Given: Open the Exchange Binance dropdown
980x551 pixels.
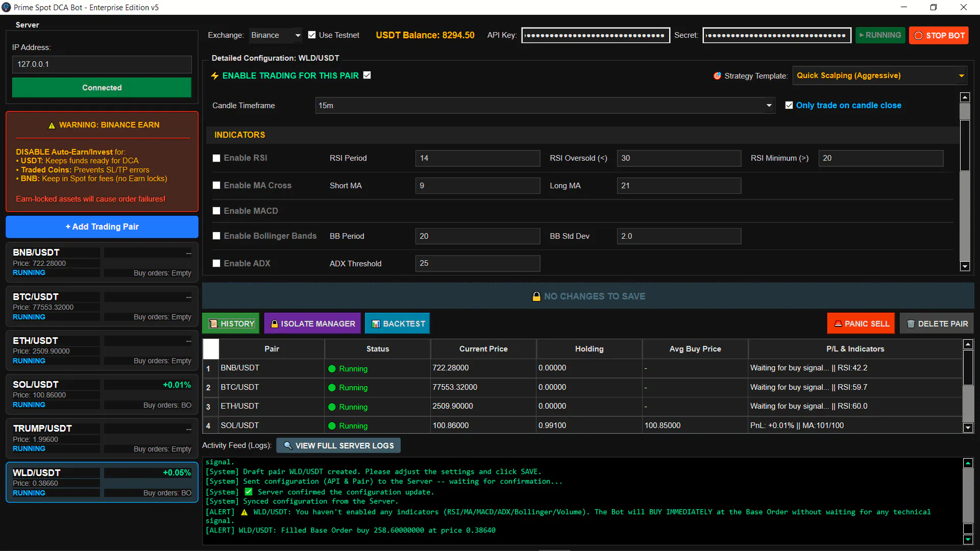Looking at the screenshot, I should (x=276, y=35).
